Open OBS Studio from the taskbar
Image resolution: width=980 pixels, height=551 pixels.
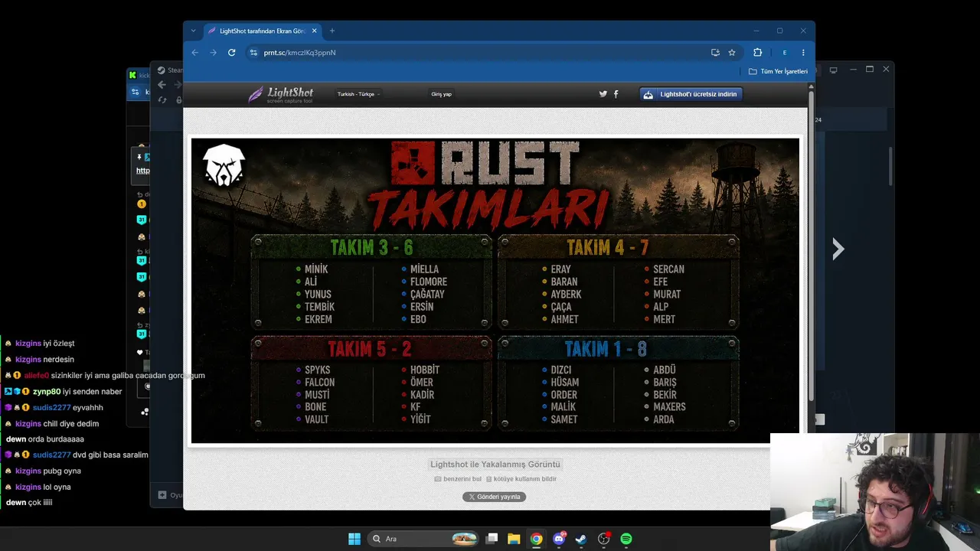603,539
